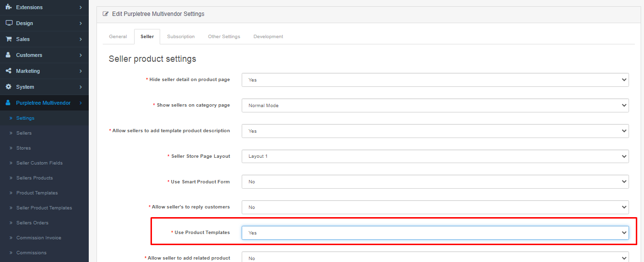Viewport: 644px width, 262px height.
Task: Expand the Customers menu chevron
Action: (x=81, y=55)
